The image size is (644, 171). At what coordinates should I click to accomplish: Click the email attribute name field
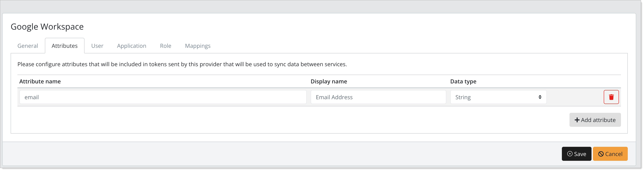click(x=163, y=97)
